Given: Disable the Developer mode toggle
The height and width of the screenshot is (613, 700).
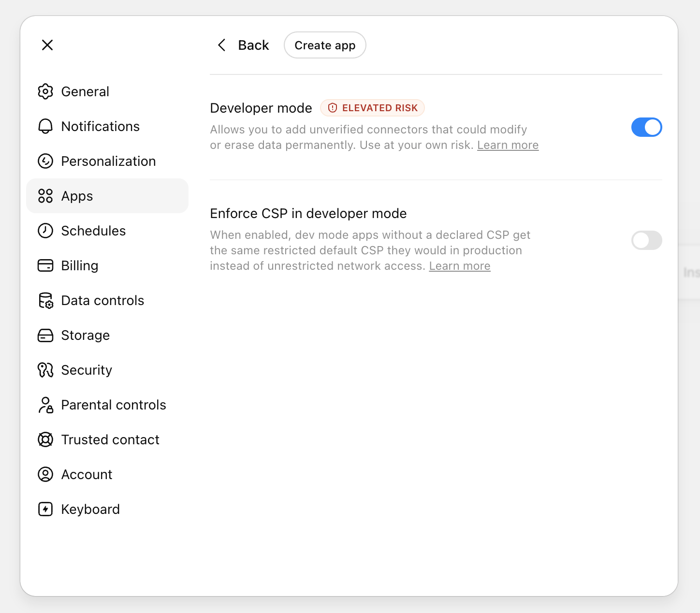Looking at the screenshot, I should 646,127.
